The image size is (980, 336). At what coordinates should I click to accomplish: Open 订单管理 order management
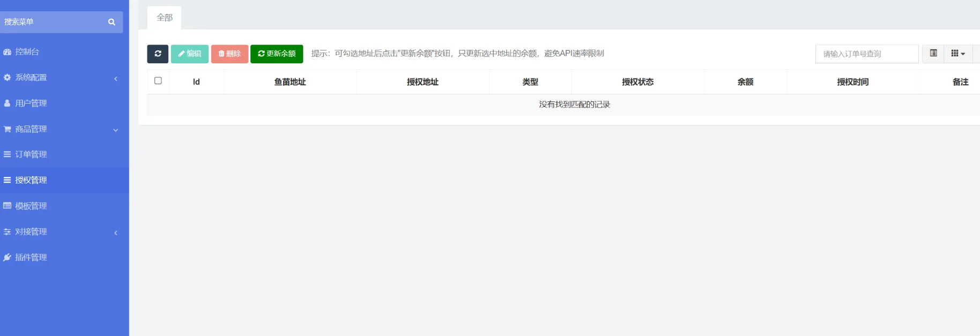tap(31, 155)
